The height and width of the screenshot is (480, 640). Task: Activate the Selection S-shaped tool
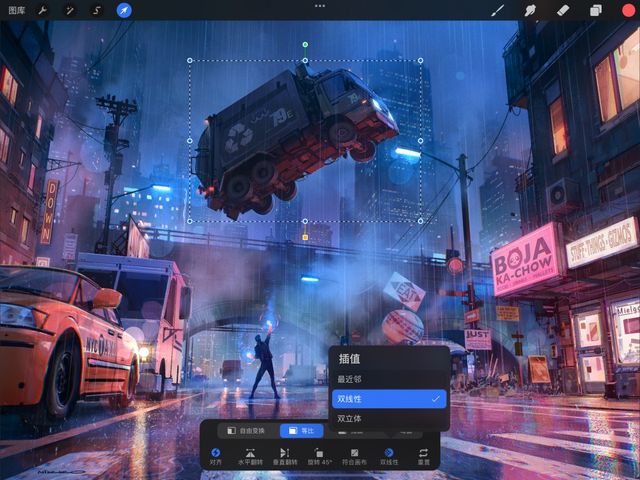tap(97, 10)
